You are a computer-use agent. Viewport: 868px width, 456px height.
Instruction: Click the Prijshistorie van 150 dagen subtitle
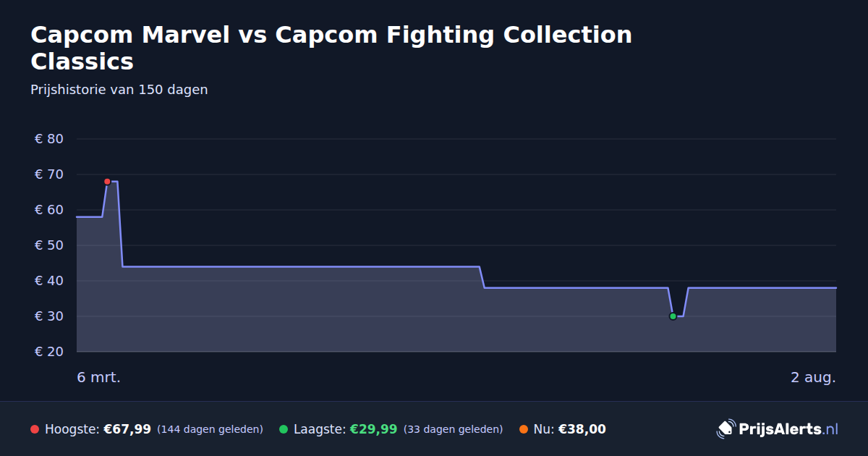(119, 90)
